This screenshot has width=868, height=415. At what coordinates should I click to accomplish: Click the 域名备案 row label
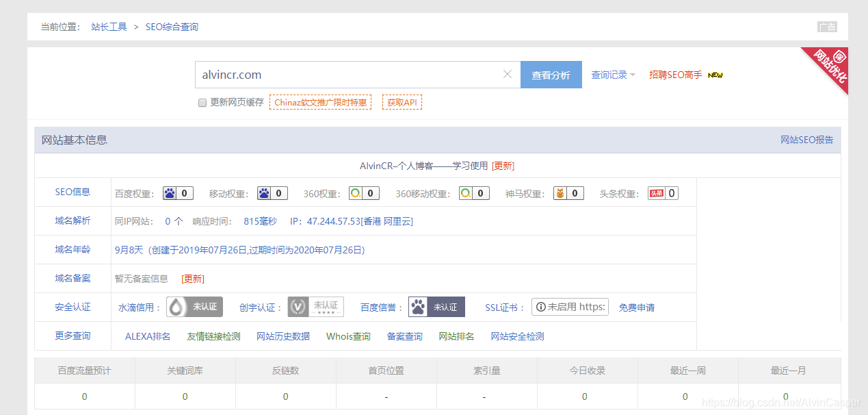73,278
